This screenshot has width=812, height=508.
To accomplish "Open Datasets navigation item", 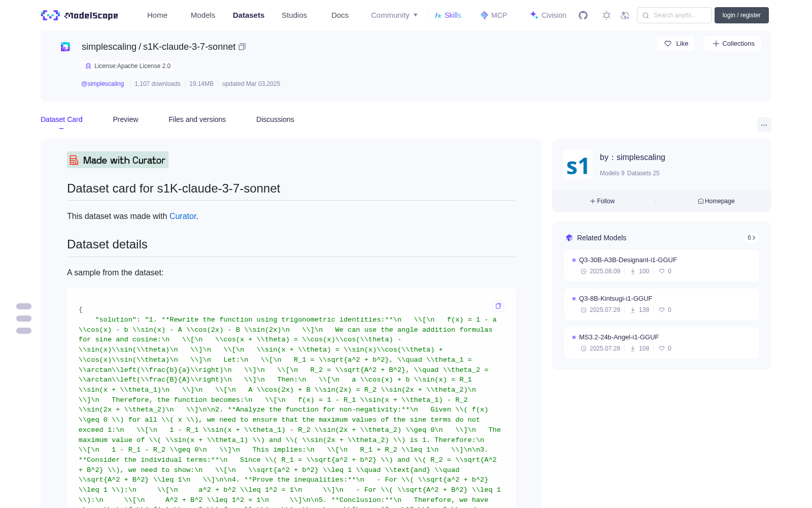I will click(249, 15).
